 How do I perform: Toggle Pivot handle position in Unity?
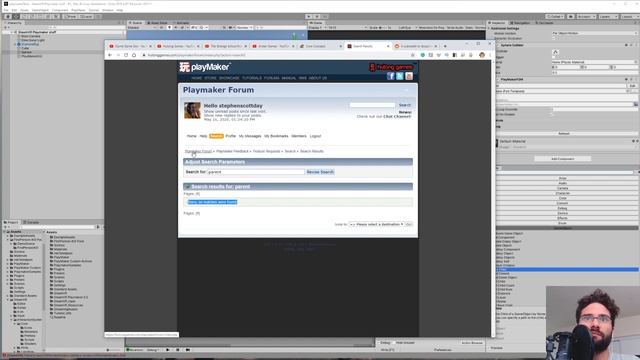point(71,17)
